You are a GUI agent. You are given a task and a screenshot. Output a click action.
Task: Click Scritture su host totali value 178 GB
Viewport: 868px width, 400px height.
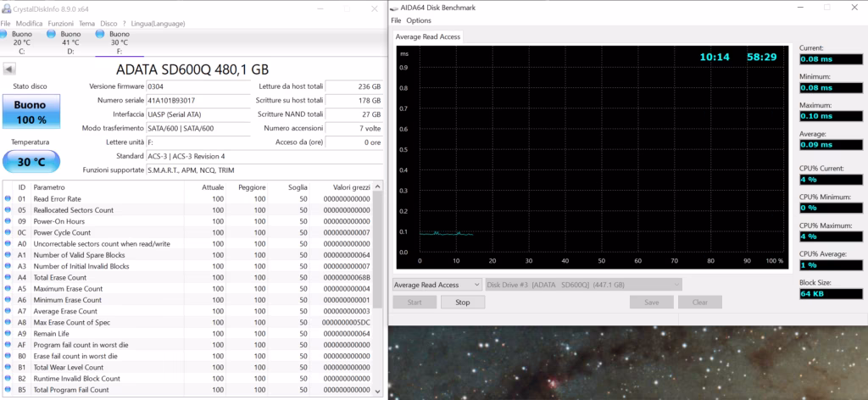tap(354, 101)
